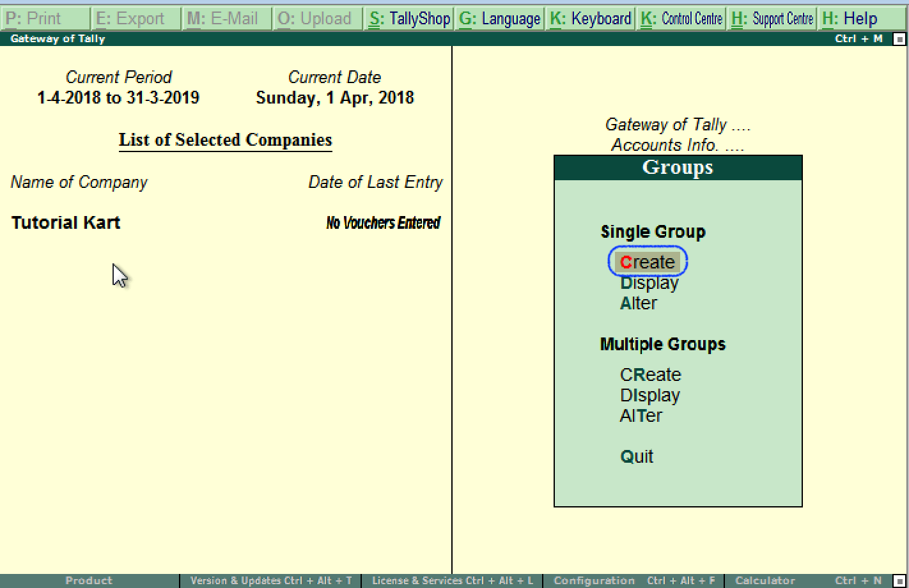Screen dimensions: 909x588
Task: Click the Current Period 1-4-2018 to 31-3-2019
Action: 118,98
